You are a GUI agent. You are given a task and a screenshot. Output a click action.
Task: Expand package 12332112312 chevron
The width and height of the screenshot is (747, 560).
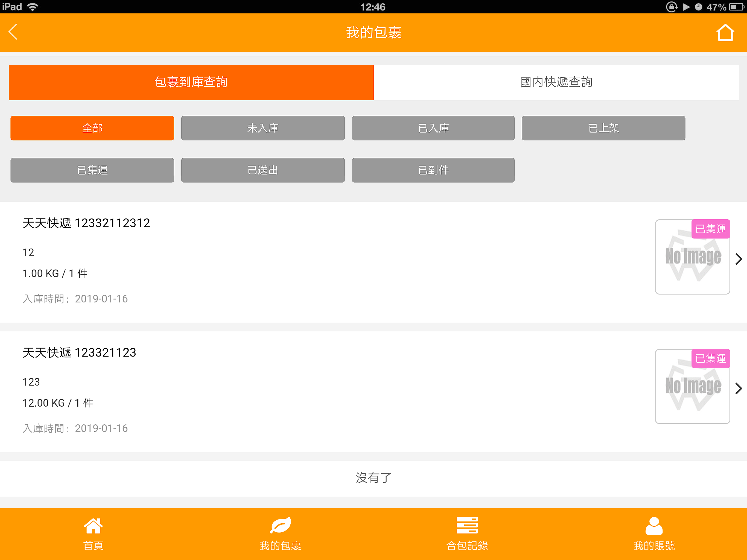pos(739,259)
